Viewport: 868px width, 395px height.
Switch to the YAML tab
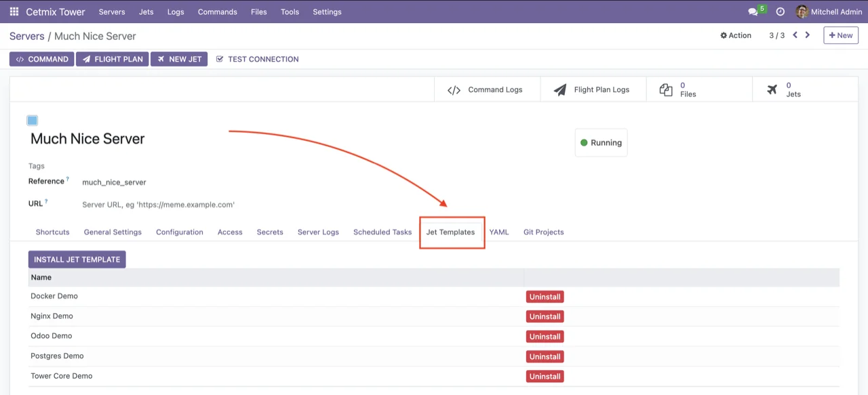pyautogui.click(x=499, y=232)
